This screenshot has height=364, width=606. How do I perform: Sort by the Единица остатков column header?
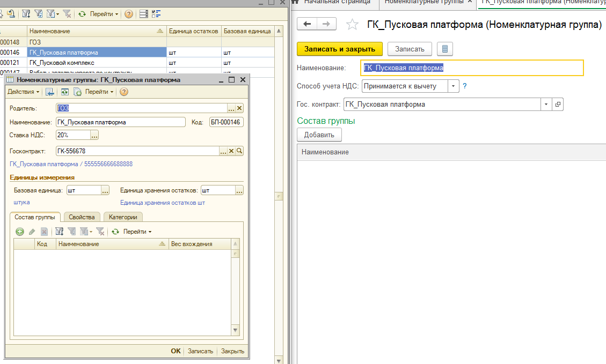point(194,31)
